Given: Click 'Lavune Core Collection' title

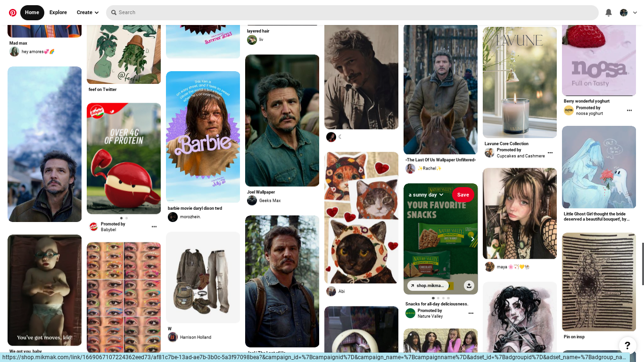Looking at the screenshot, I should (506, 144).
